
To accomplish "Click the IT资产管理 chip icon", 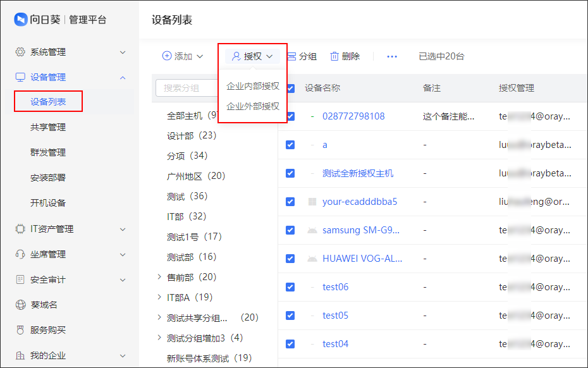I will pyautogui.click(x=20, y=229).
